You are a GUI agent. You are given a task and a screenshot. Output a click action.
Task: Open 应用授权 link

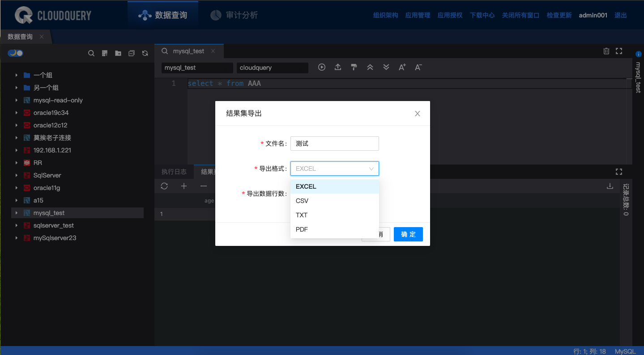450,15
